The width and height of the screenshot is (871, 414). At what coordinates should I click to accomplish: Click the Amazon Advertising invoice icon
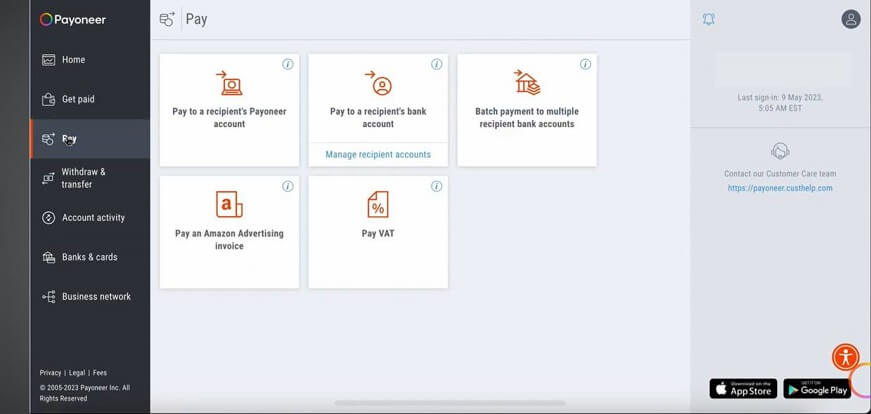229,204
